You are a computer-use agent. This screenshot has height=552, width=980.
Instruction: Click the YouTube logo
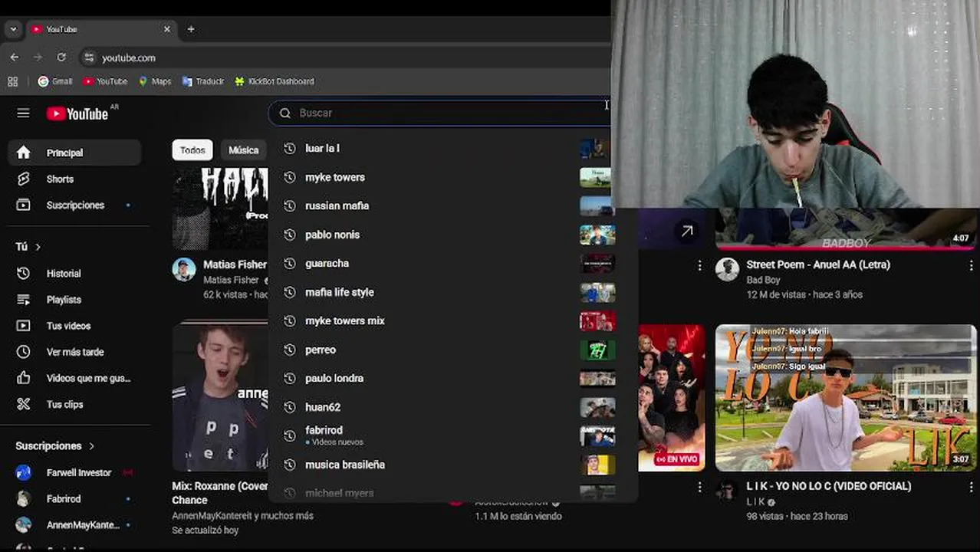click(77, 113)
